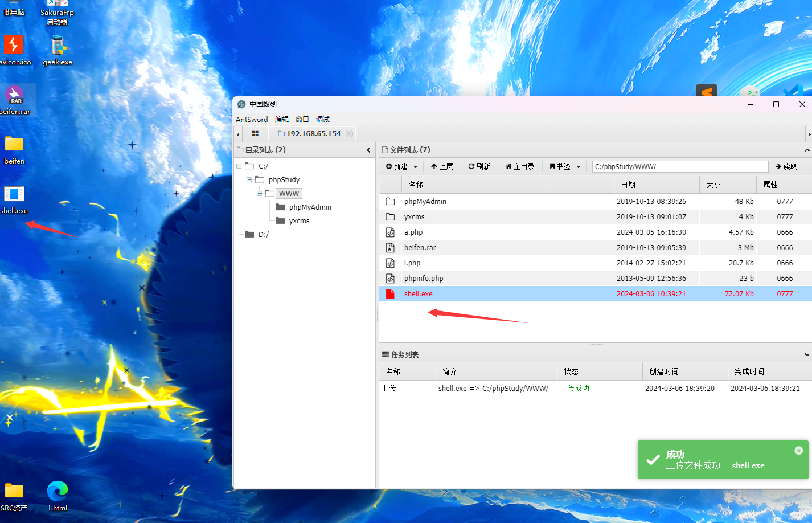Click the 读取 read button
Viewport: 812px width, 523px height.
(x=786, y=167)
